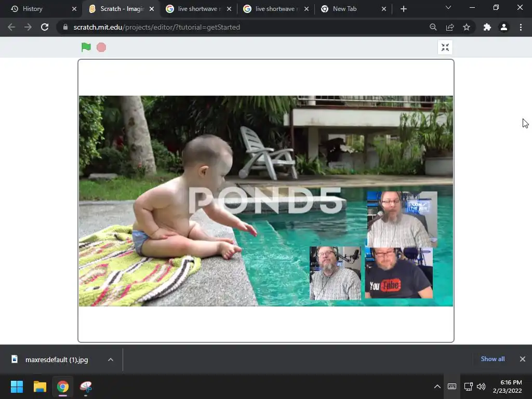Open the page zoom indicator
Viewport: 532px width, 399px height.
click(433, 27)
